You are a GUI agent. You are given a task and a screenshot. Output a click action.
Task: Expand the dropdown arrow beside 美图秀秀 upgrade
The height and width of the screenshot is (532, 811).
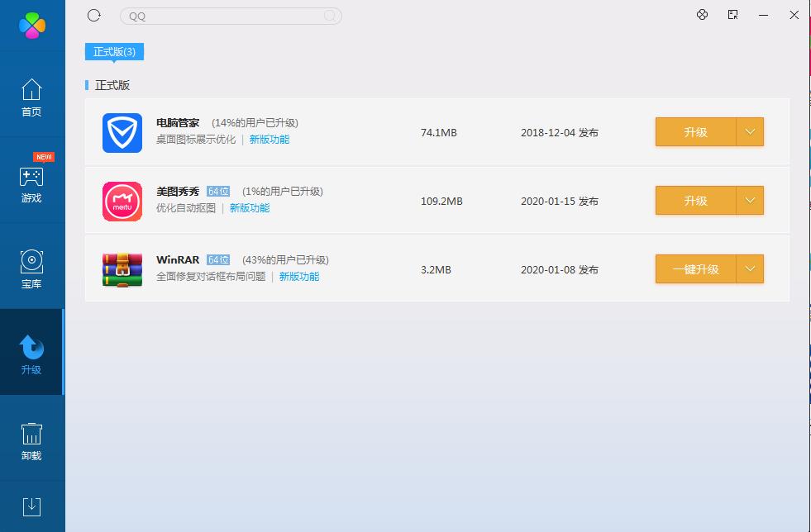(x=750, y=200)
